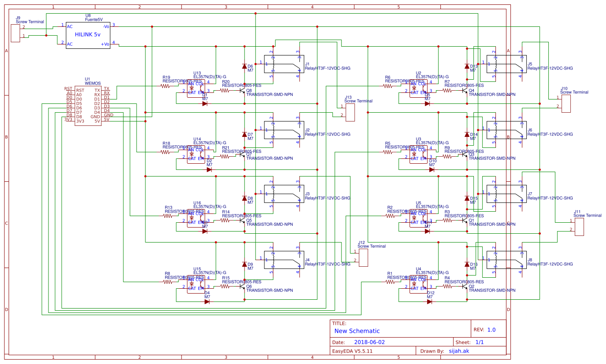Click the J12 Screw Terminal connector
Image resolution: width=606 pixels, height=364 pixels.
[x=364, y=257]
